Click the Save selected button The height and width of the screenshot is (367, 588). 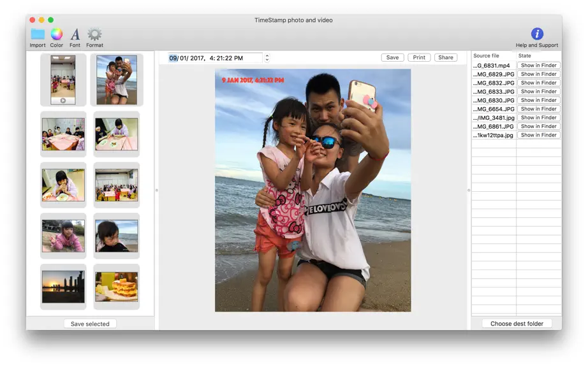[x=90, y=324]
